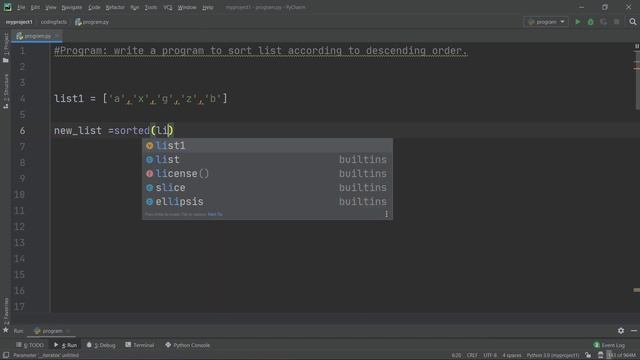The width and height of the screenshot is (640, 360).
Task: Open the Edit menu
Action: click(35, 7)
